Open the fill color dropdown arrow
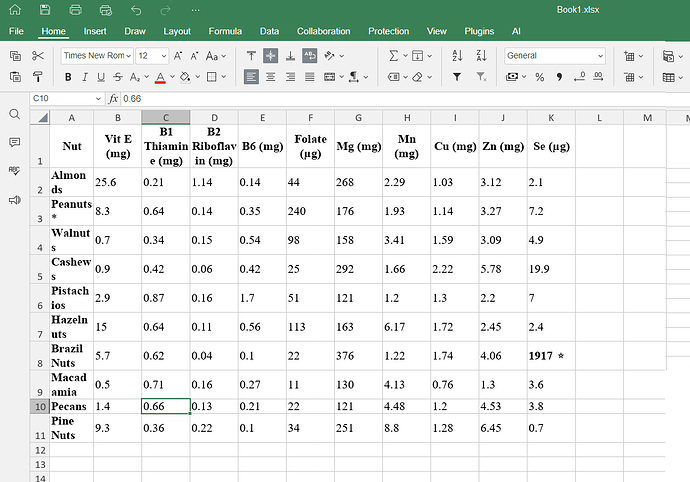Image resolution: width=690 pixels, height=482 pixels. tap(198, 77)
